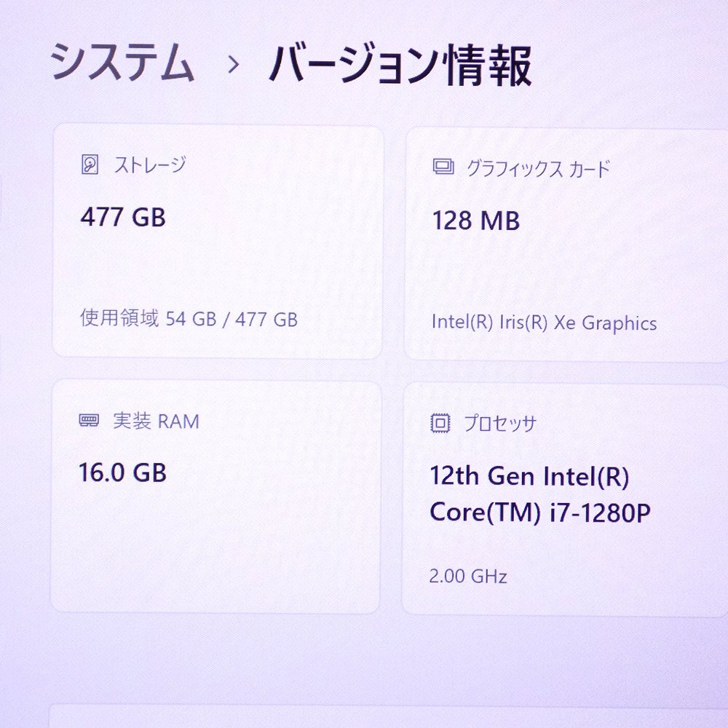Click the 2.00 GHz clock speed text
The height and width of the screenshot is (728, 728).
(468, 577)
